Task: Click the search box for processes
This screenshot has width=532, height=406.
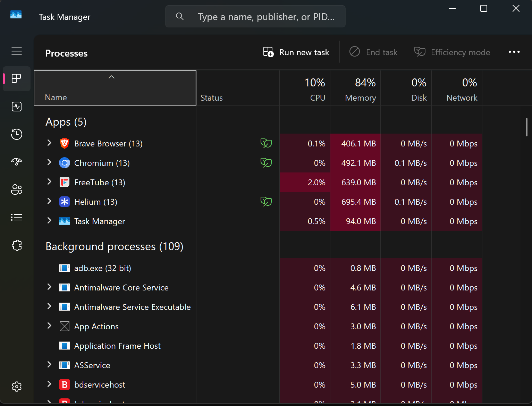Action: pyautogui.click(x=255, y=16)
